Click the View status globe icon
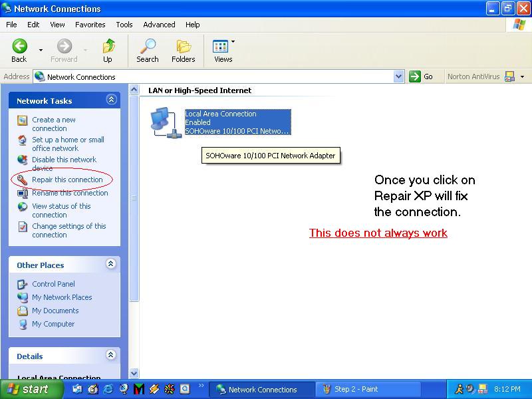This screenshot has width=532, height=399. 23,207
